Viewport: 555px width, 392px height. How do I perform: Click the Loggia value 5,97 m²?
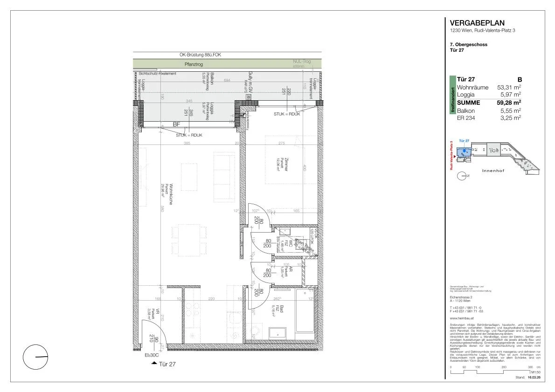pos(511,95)
